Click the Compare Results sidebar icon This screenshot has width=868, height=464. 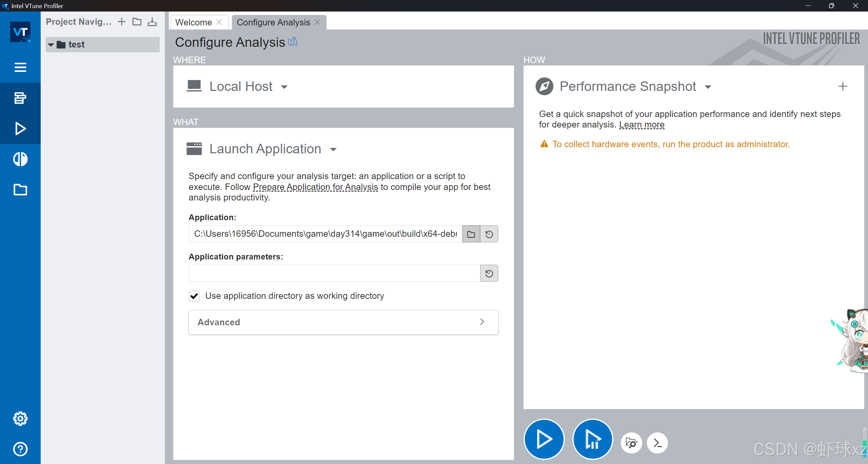[x=20, y=159]
